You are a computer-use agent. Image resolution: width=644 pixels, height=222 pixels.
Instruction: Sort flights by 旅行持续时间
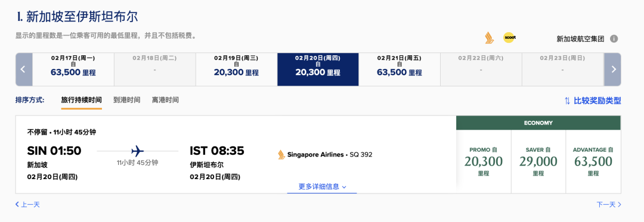81,100
